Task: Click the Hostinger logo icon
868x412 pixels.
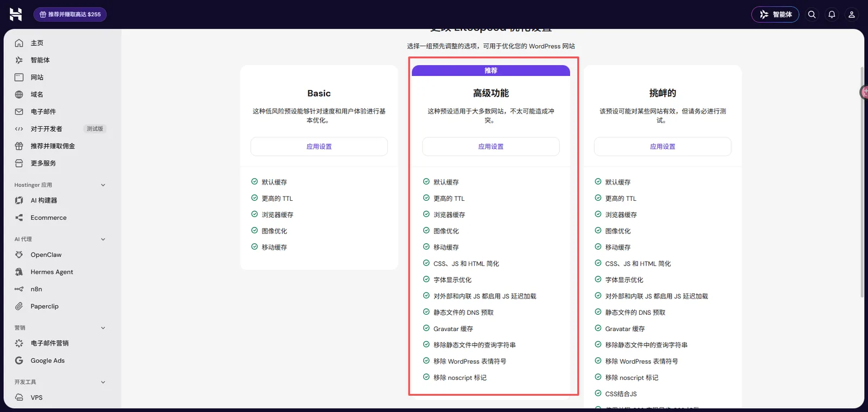Action: pyautogui.click(x=16, y=14)
